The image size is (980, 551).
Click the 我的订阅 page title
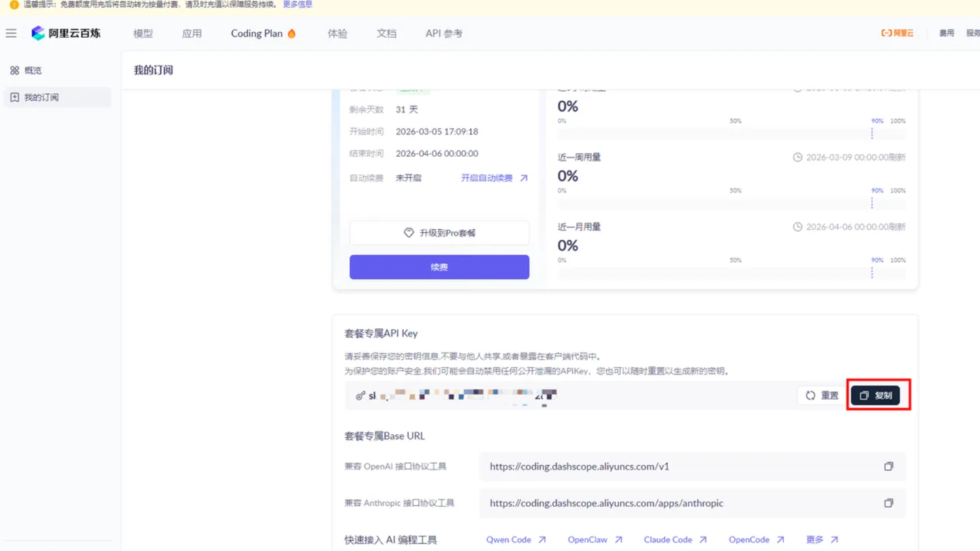point(153,70)
